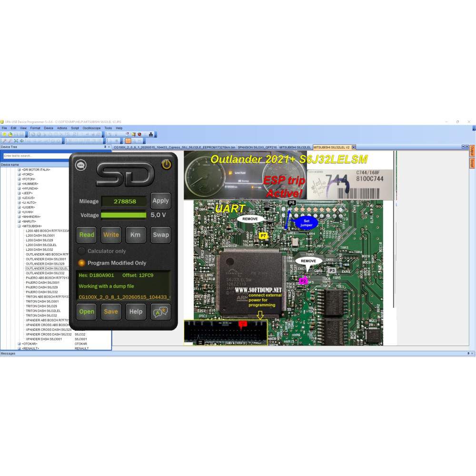Open the Oscilloscope menu
Viewport: 476px width, 476px height.
[92, 128]
